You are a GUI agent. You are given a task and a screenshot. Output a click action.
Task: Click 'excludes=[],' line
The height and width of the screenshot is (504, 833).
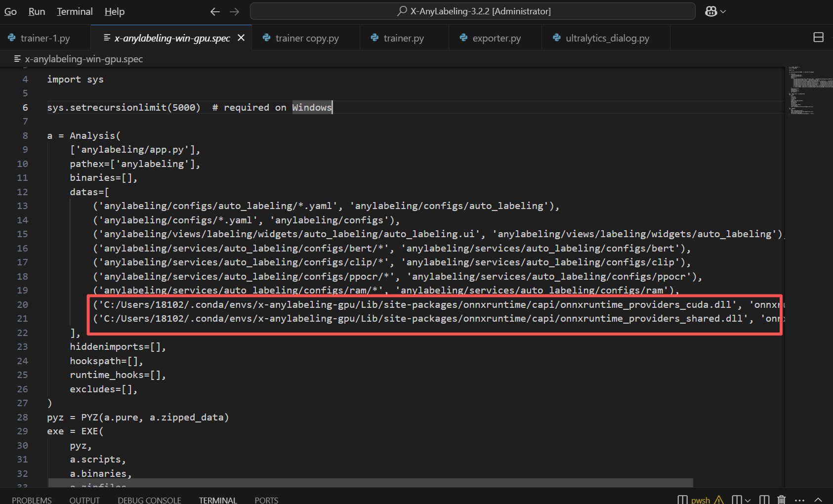[x=103, y=389]
